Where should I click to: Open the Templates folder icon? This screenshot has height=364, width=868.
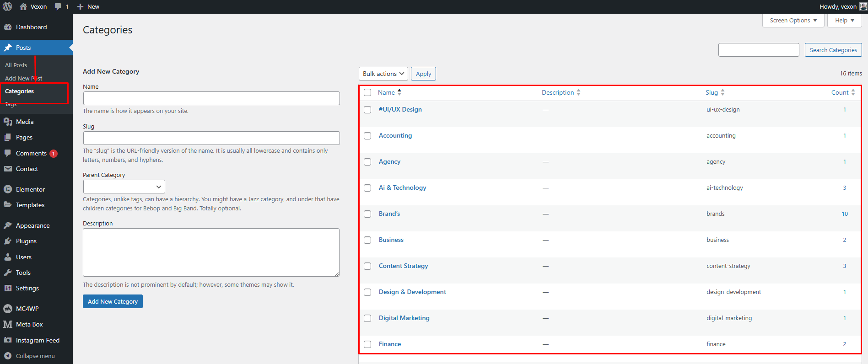click(x=8, y=205)
